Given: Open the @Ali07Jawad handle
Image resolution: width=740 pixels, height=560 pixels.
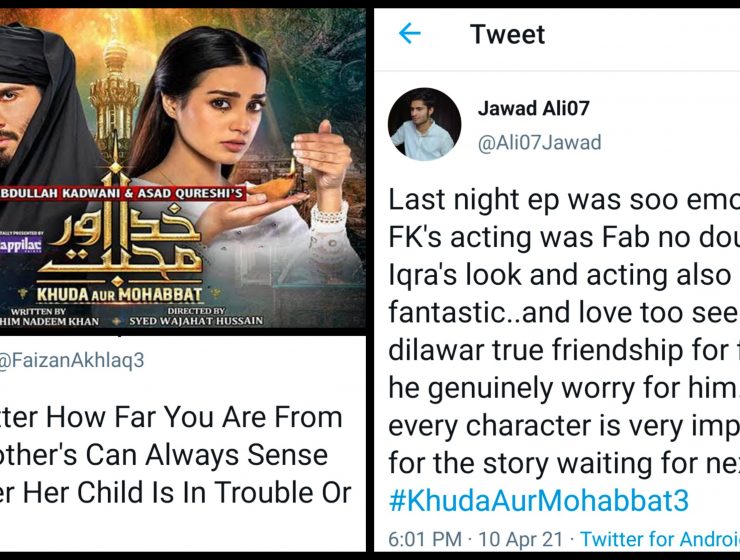Looking at the screenshot, I should [539, 142].
